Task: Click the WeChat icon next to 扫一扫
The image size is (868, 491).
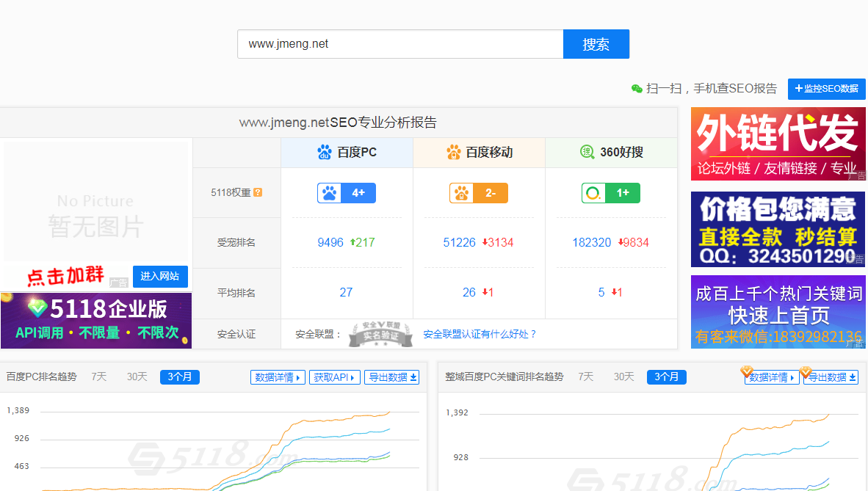Action: pyautogui.click(x=637, y=89)
